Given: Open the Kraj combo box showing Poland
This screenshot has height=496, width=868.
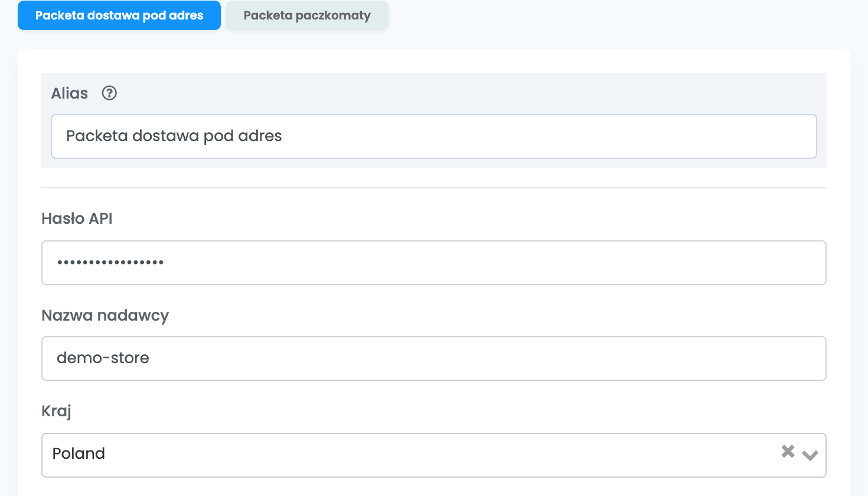Looking at the screenshot, I should [x=434, y=455].
